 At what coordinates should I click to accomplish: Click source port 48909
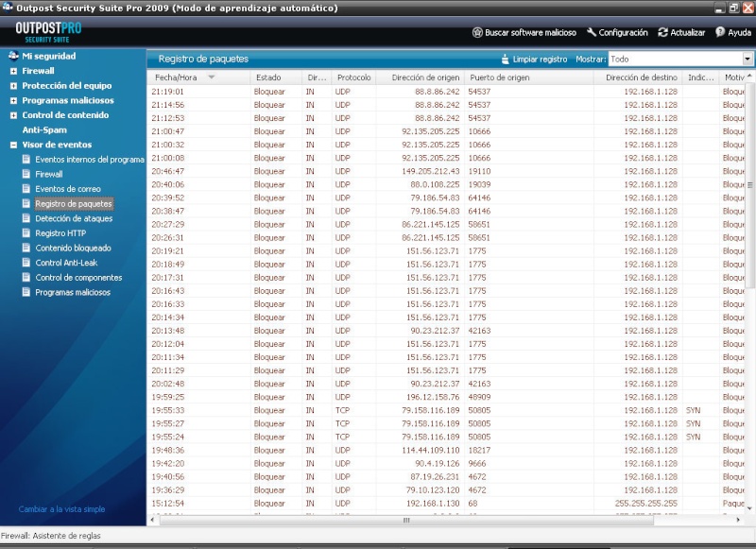point(479,397)
